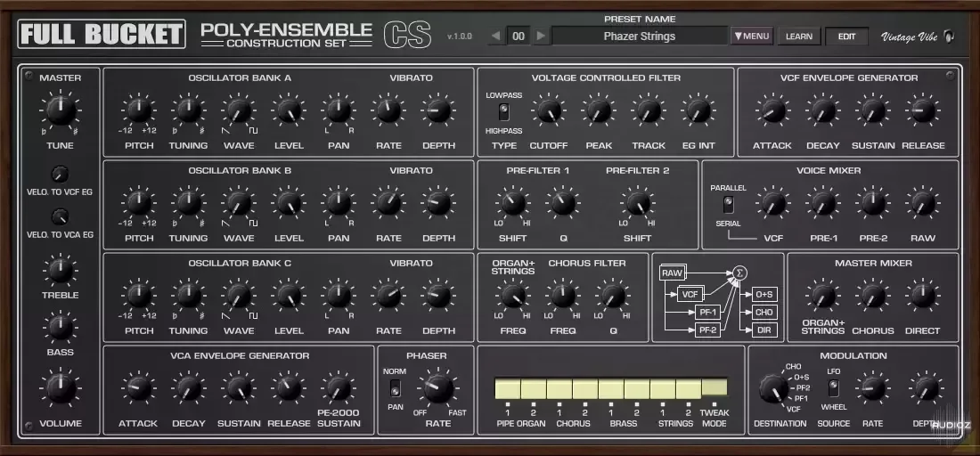The height and width of the screenshot is (456, 980).
Task: Select Pipe Organ 1 preset key
Action: [x=508, y=388]
